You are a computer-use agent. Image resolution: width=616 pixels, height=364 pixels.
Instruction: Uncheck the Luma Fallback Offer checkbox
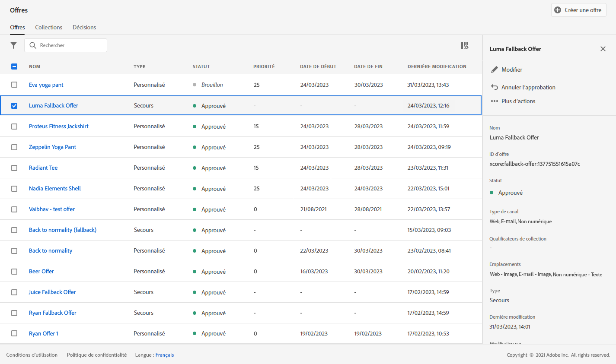pos(14,105)
